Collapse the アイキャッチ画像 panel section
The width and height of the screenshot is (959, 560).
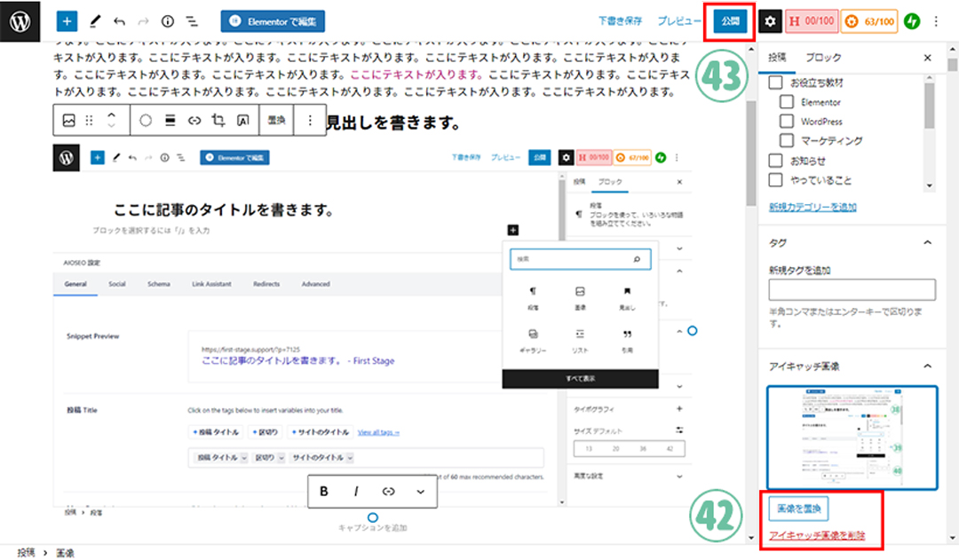tap(927, 366)
